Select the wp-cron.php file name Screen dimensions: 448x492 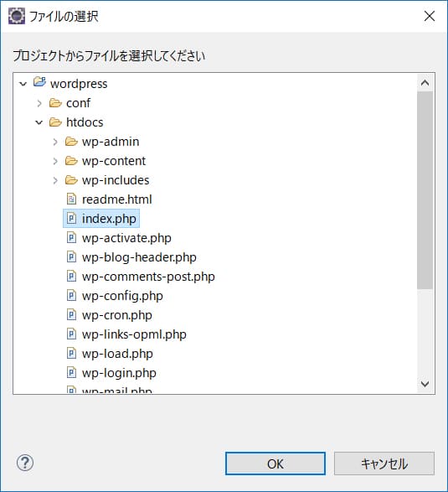[117, 315]
